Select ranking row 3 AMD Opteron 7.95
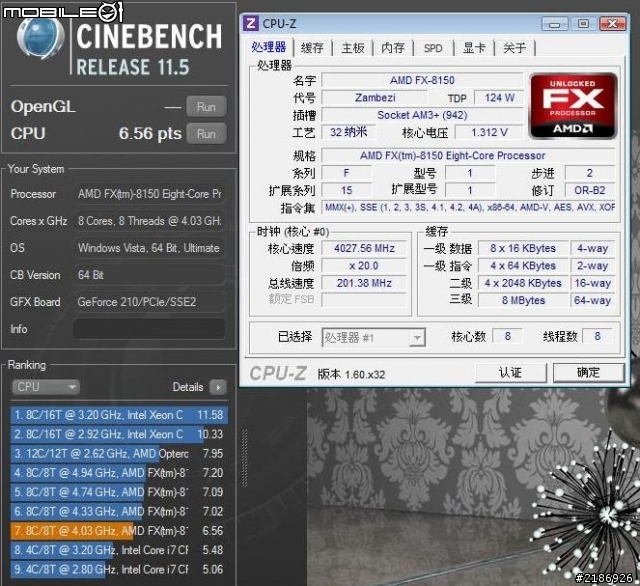Viewport: 640px width, 586px height. (119, 453)
